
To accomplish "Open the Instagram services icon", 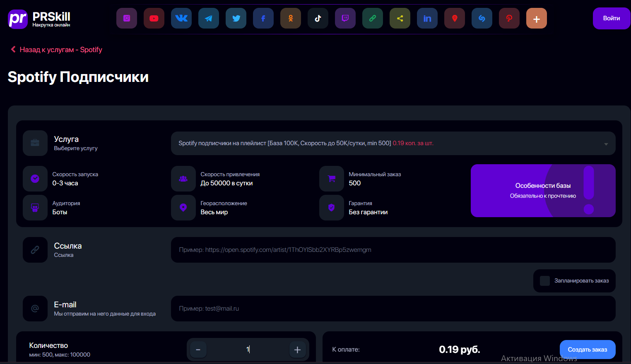I will 127,18.
